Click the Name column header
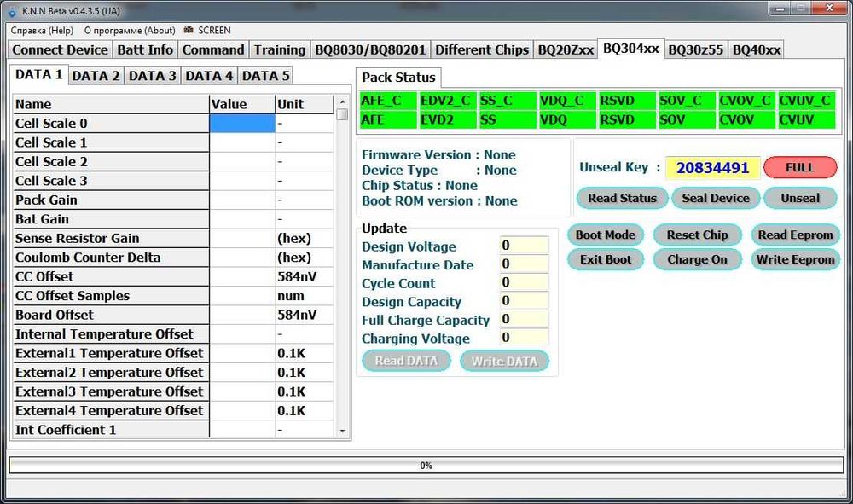The width and height of the screenshot is (853, 504). coord(111,104)
